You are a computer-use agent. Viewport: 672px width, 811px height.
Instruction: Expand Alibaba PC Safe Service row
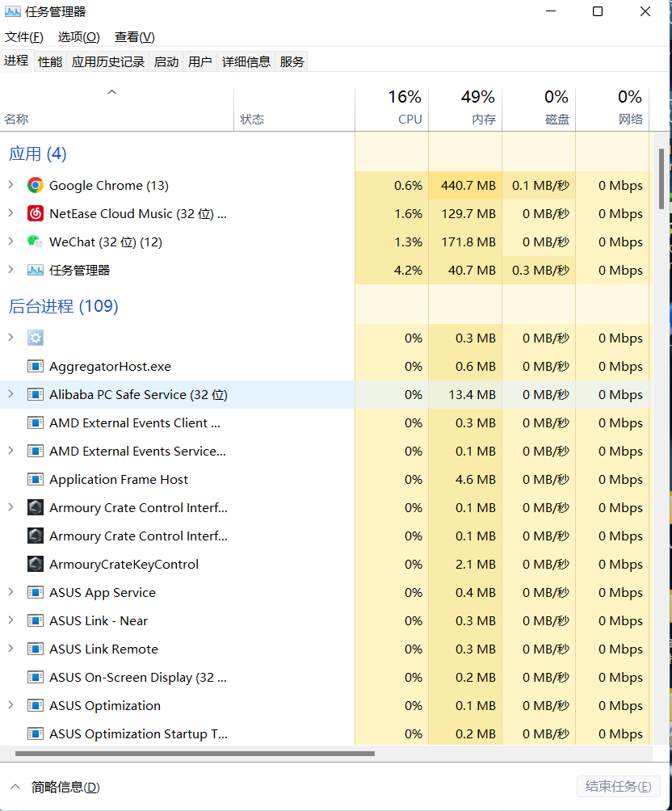point(10,393)
